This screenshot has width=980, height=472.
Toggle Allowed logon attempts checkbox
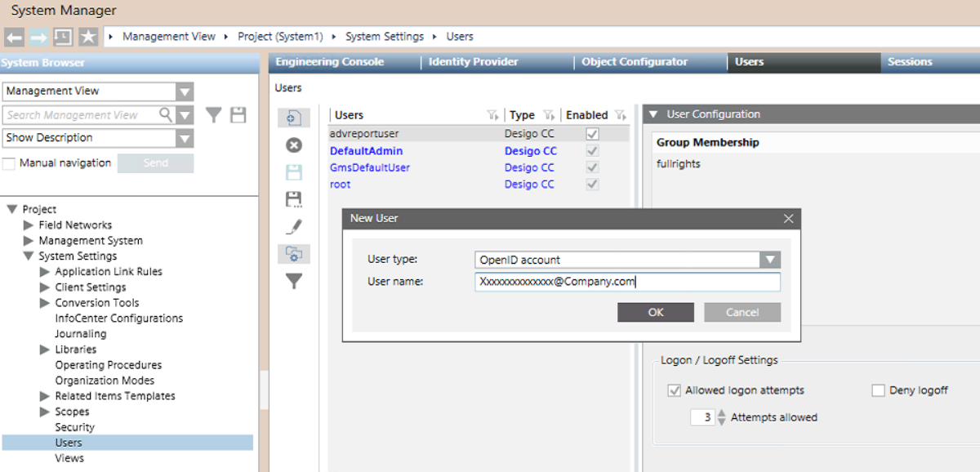[674, 390]
